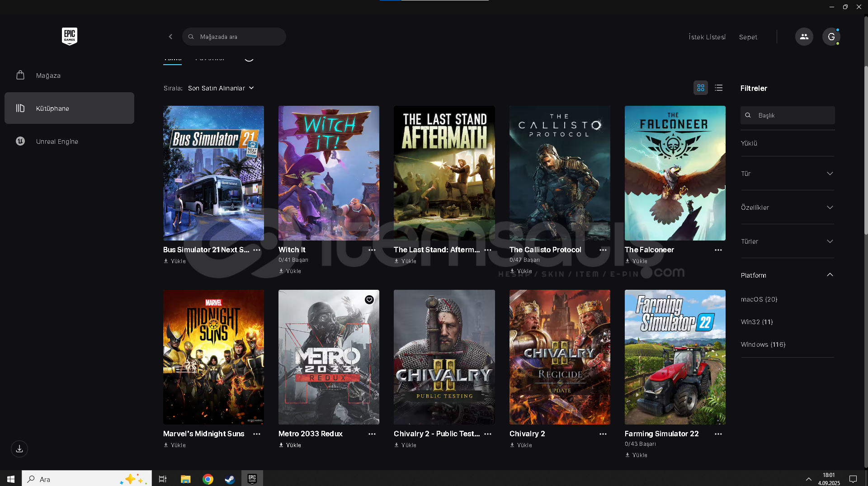Expand the Özellikler filter section
The image size is (868, 486).
(787, 208)
